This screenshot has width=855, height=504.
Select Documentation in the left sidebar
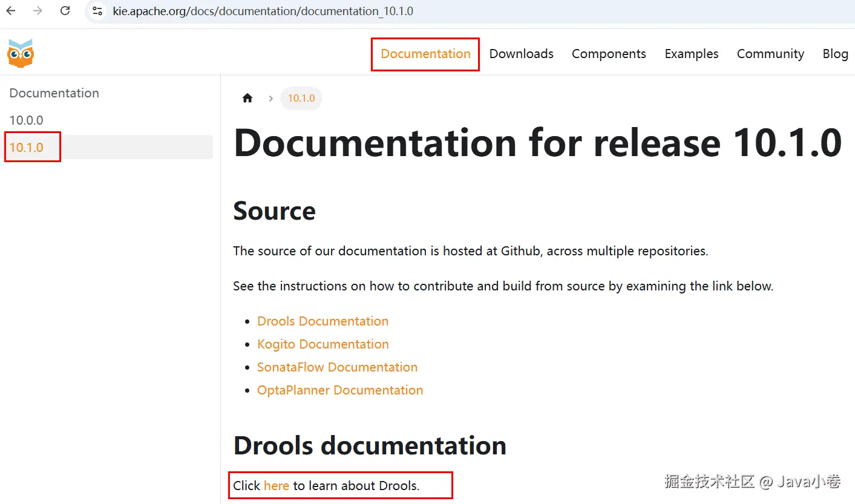[54, 93]
